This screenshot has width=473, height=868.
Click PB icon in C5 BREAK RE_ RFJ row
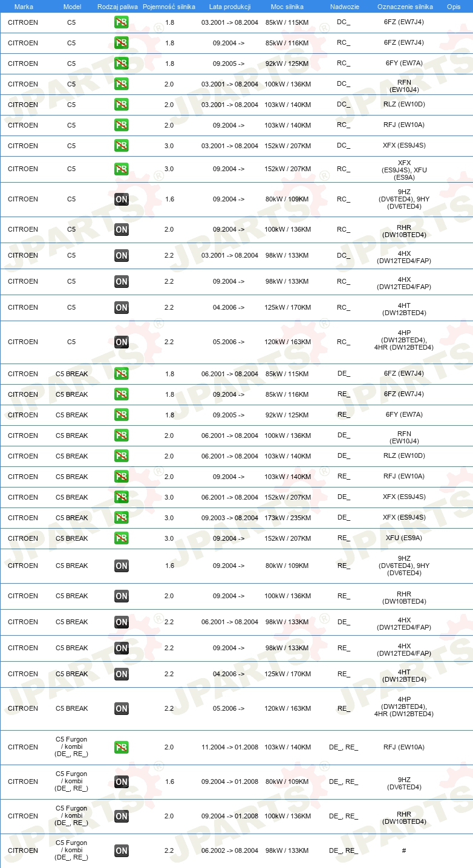(121, 477)
